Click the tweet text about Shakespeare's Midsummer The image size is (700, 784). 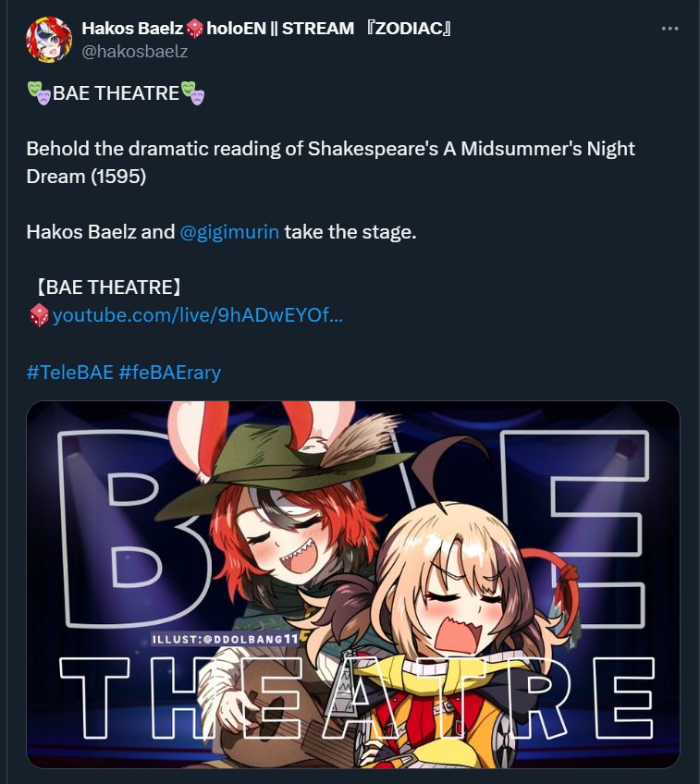(330, 163)
